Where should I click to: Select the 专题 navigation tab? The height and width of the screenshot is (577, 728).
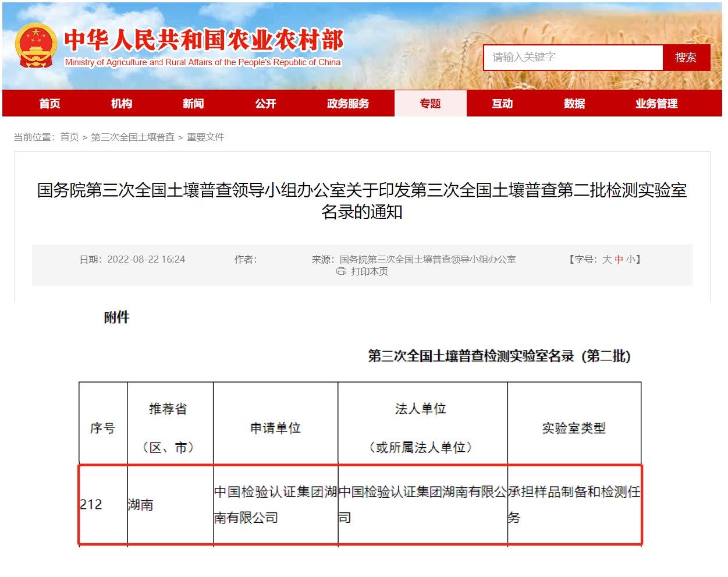(431, 104)
